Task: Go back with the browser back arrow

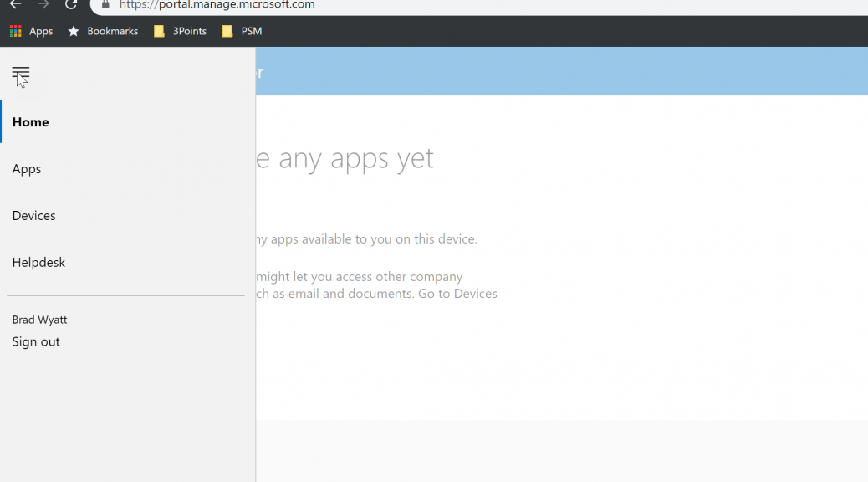Action: pos(16,4)
